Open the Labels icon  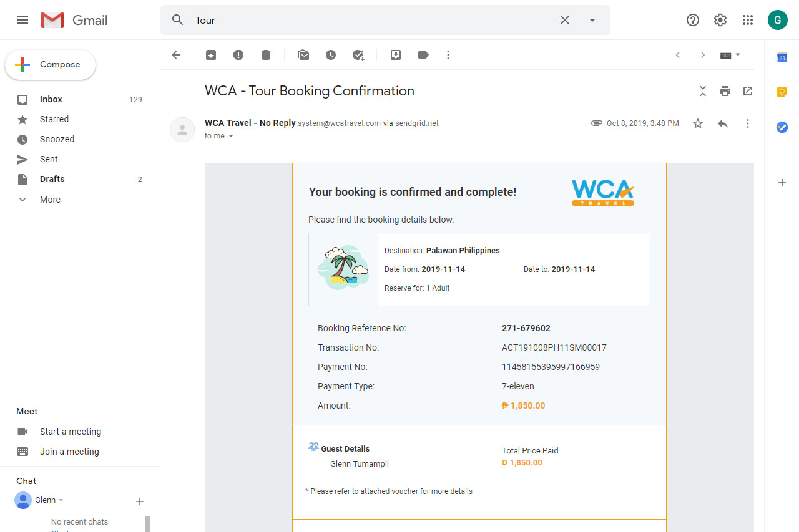click(423, 55)
